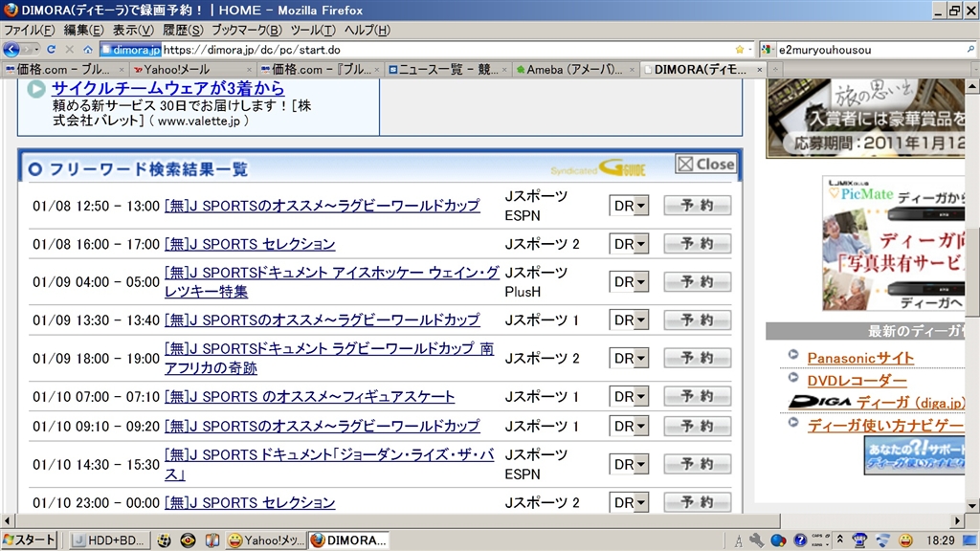The height and width of the screenshot is (551, 980).
Task: Click 予約 button for 01/08 12:50 program
Action: (x=697, y=205)
